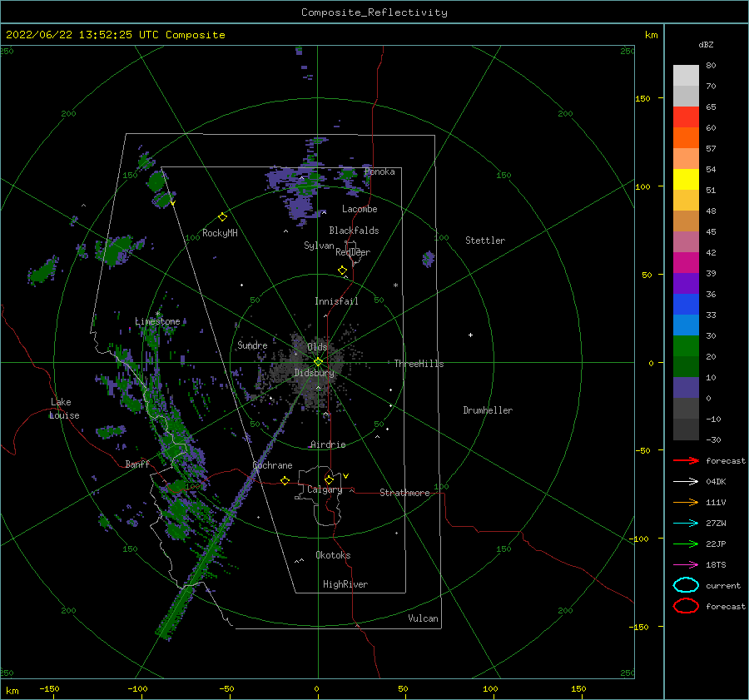Click the HighRiver label
Viewport: 749px width, 700px height.
coord(345,584)
